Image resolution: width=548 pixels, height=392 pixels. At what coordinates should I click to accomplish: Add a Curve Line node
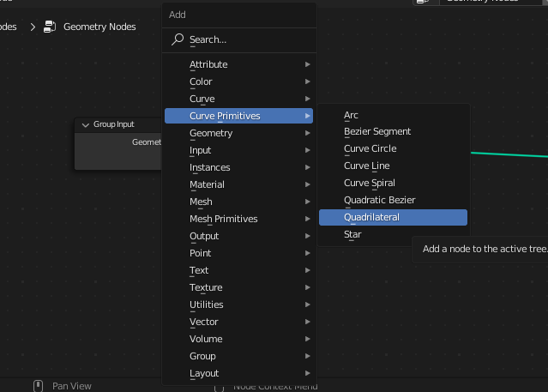[393, 166]
